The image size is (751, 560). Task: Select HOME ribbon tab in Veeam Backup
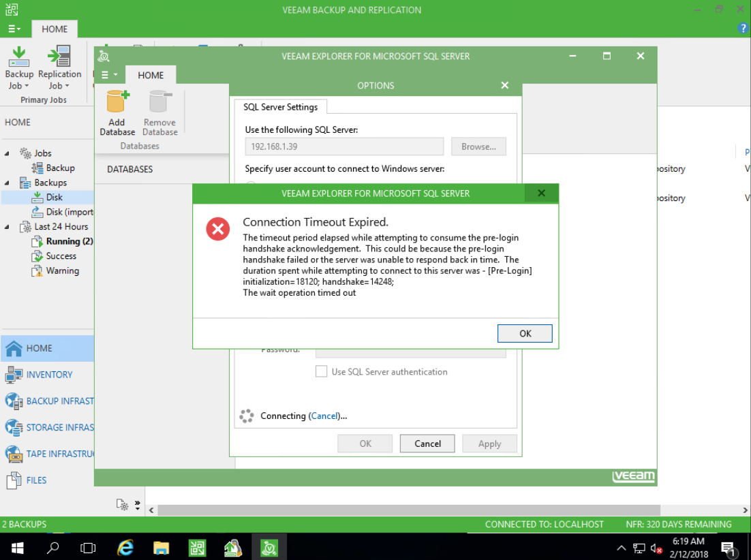pyautogui.click(x=55, y=29)
